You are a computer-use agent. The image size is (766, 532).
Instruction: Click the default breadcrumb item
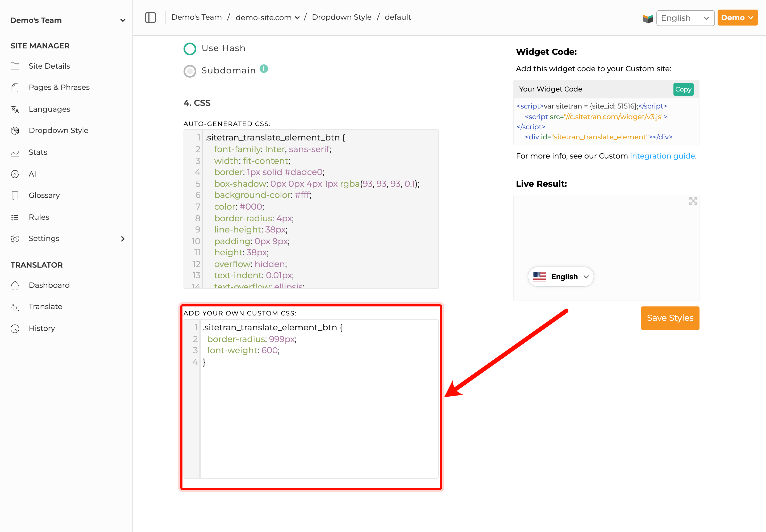398,17
